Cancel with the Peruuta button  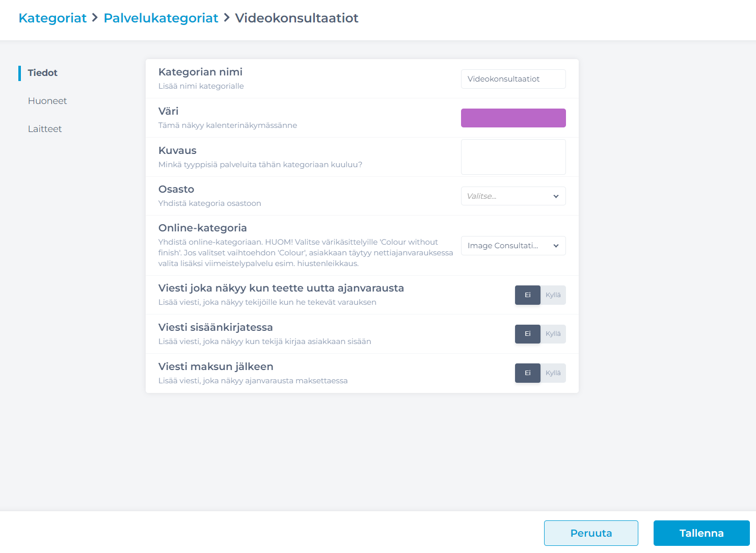[x=591, y=533]
